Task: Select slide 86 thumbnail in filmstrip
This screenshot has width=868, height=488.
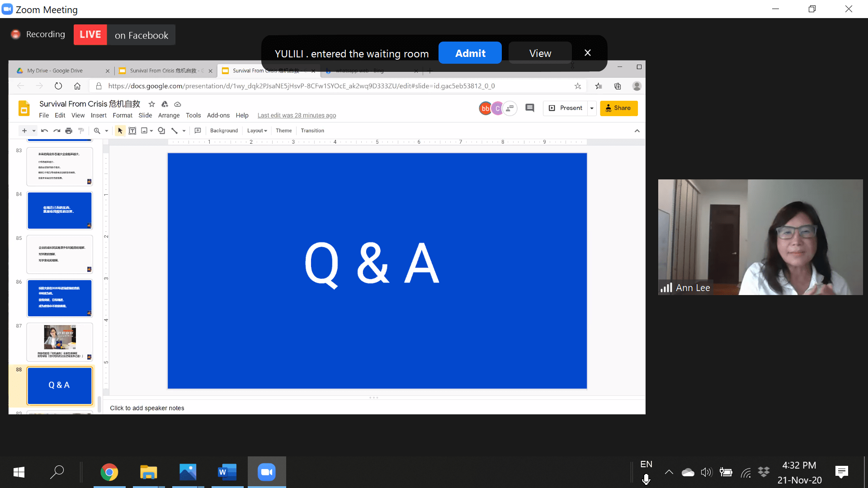Action: coord(60,298)
